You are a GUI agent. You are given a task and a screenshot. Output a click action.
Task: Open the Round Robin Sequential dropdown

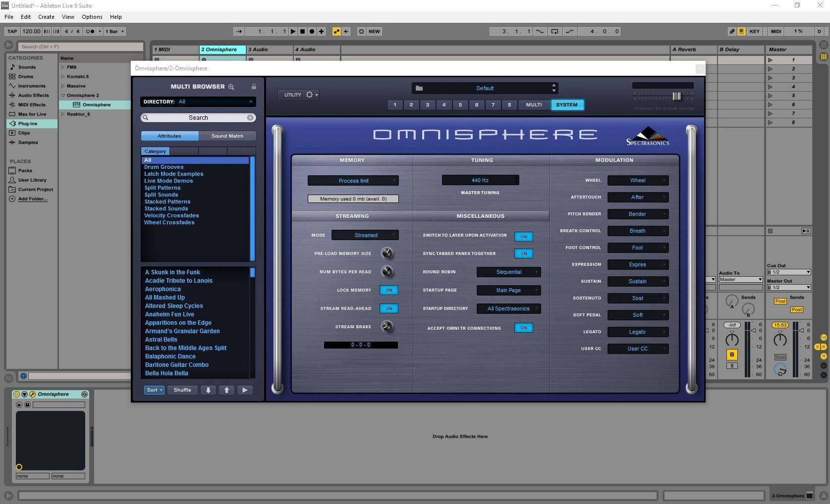[508, 272]
